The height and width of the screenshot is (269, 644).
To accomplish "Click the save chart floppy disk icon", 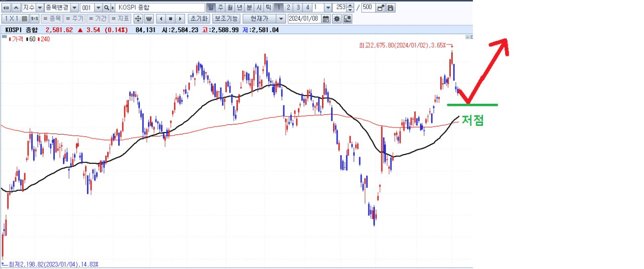I will tap(390, 8).
